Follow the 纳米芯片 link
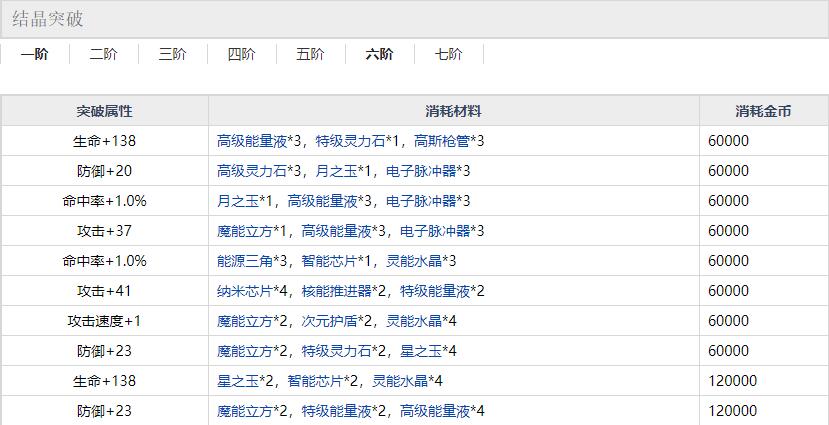The height and width of the screenshot is (425, 829). point(245,291)
